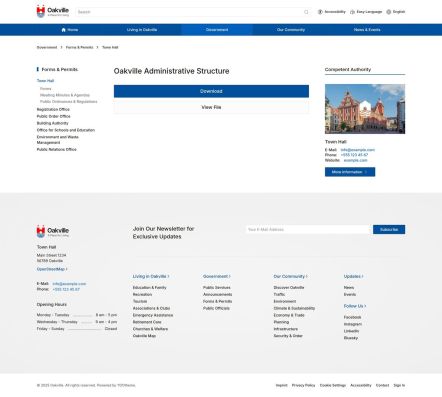Screen dimensions: 442x397
Task: Click the Competent Authority e-mail link
Action: click(358, 150)
